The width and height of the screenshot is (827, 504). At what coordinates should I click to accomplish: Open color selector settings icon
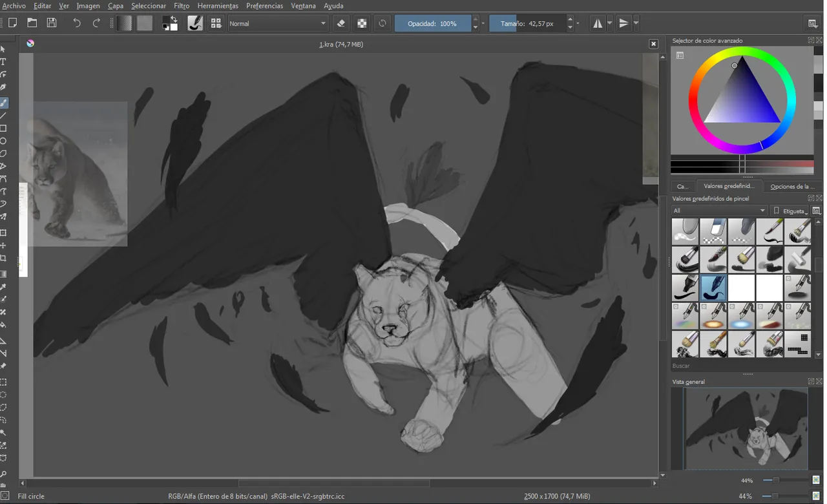point(680,56)
